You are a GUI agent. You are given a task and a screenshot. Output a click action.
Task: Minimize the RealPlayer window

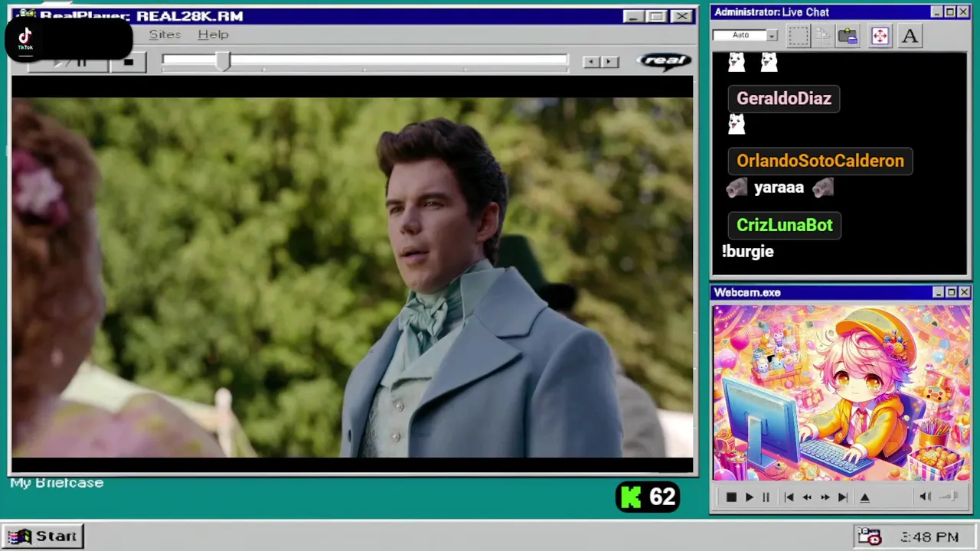[x=632, y=16]
